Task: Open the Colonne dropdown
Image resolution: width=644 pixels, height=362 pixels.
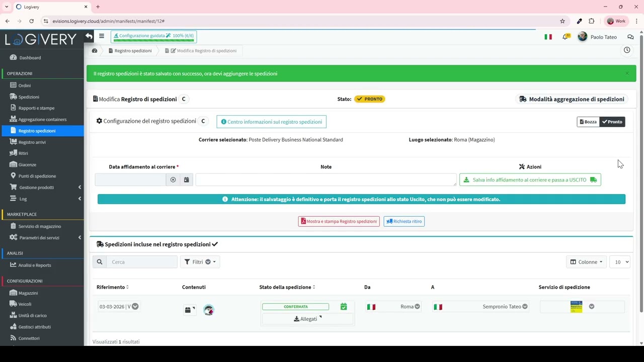Action: tap(586, 262)
